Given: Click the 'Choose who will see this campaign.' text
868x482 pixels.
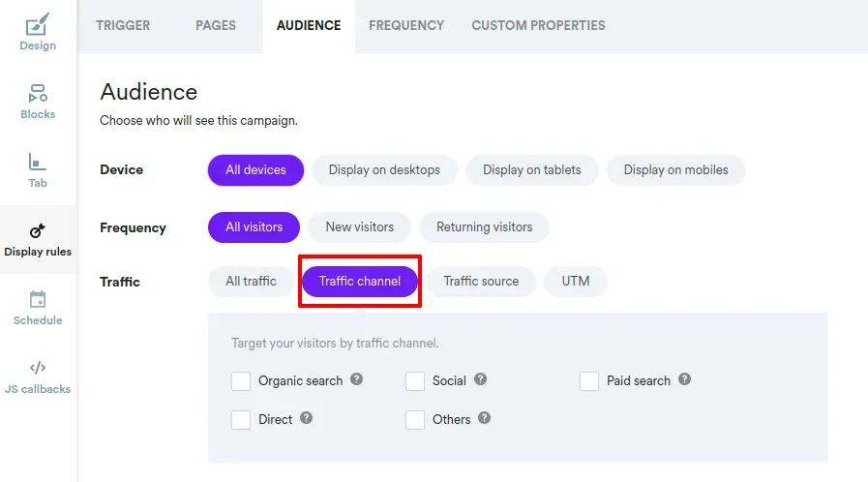Looking at the screenshot, I should pos(198,121).
